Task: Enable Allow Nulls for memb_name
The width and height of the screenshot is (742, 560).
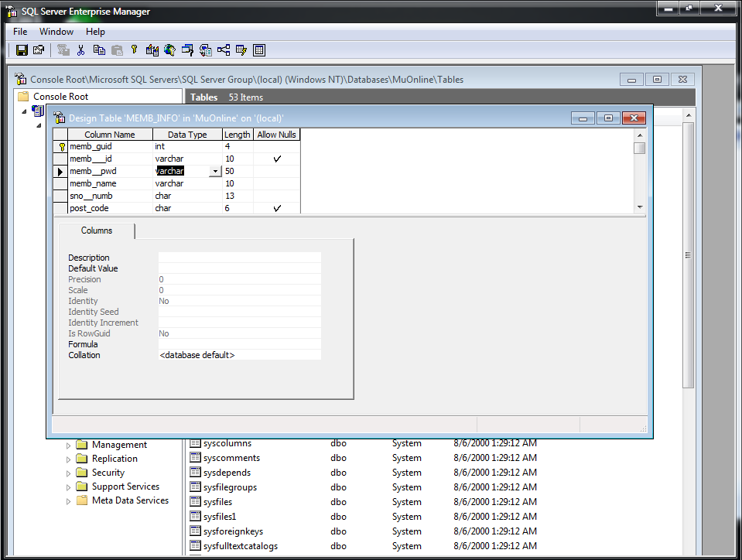Action: (276, 183)
